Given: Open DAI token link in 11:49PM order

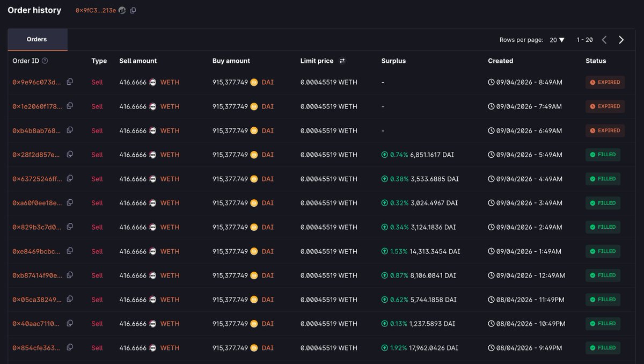Looking at the screenshot, I should coord(267,300).
